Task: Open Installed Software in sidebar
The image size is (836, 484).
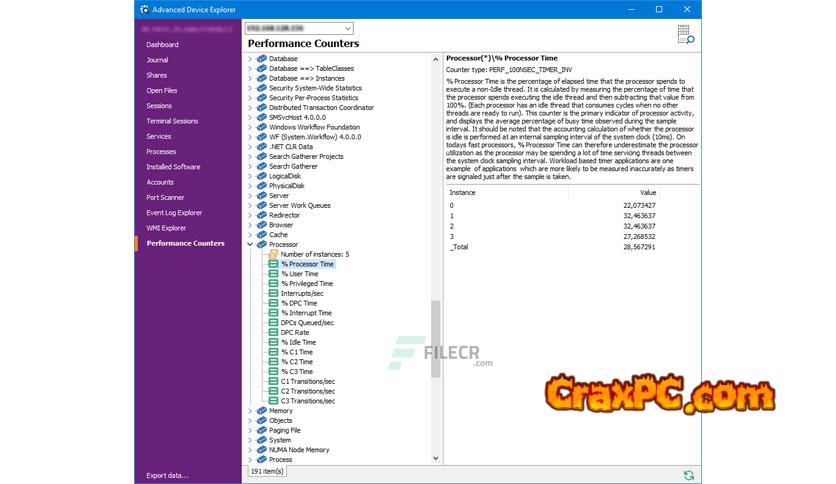Action: (x=173, y=167)
